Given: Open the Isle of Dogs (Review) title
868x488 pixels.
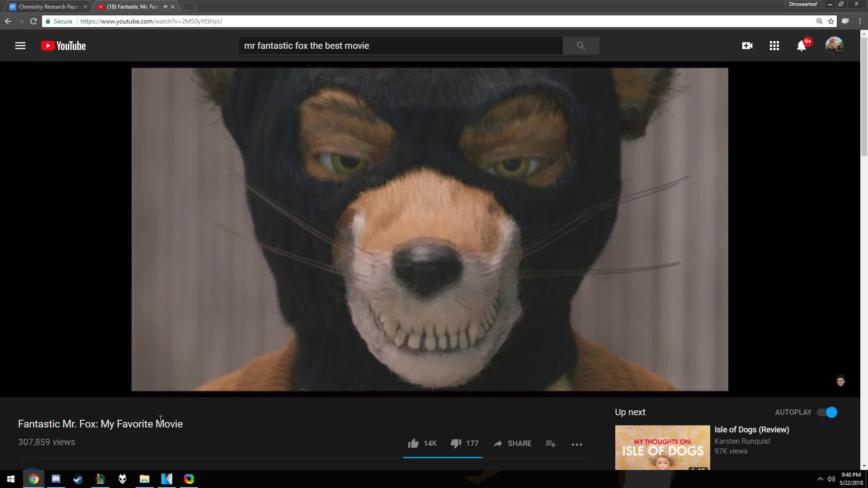Looking at the screenshot, I should (752, 430).
